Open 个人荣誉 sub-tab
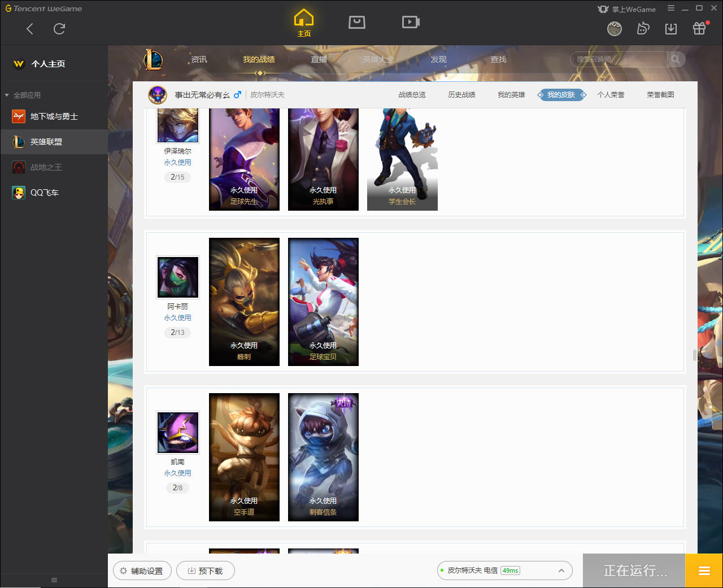 pos(611,95)
